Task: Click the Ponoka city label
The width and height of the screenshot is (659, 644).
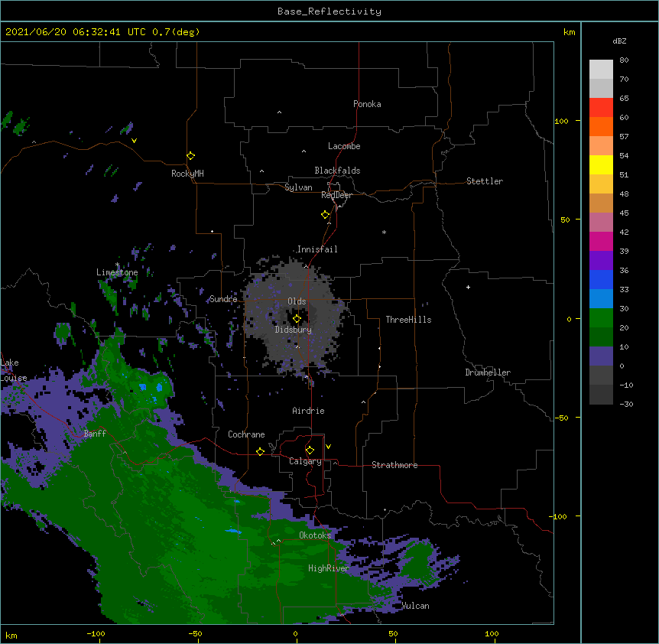Action: [x=367, y=104]
